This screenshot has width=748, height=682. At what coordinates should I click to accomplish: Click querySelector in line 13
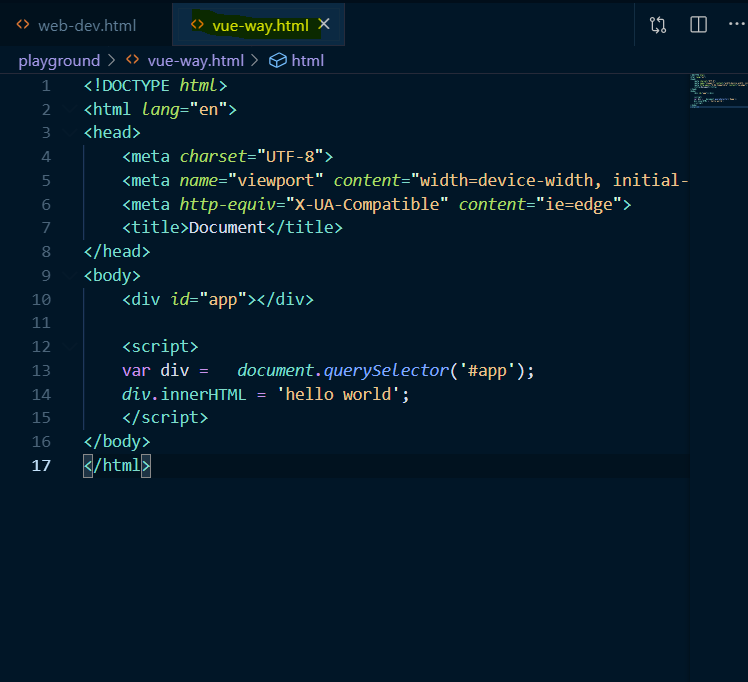coord(386,371)
